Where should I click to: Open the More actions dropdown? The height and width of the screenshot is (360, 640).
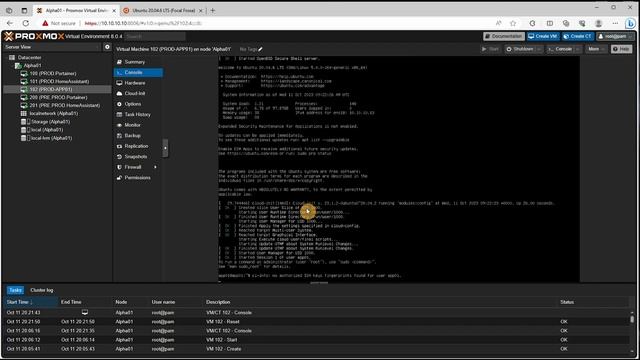596,49
